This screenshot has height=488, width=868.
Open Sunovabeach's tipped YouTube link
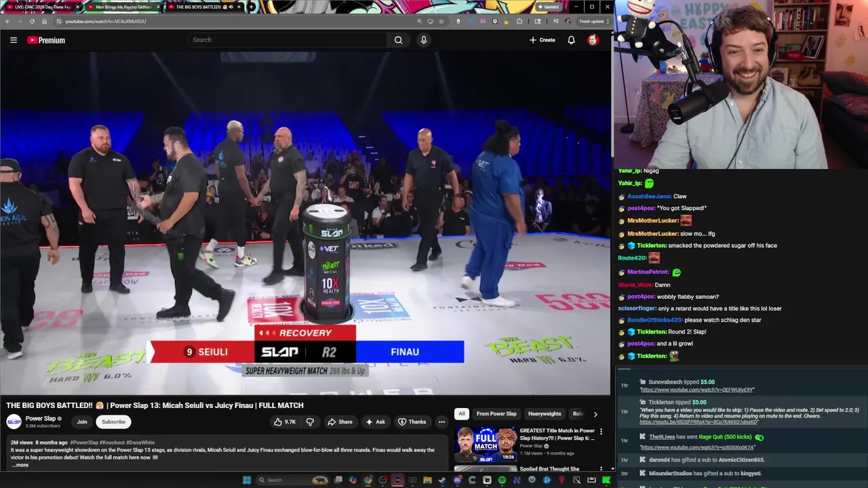point(697,390)
